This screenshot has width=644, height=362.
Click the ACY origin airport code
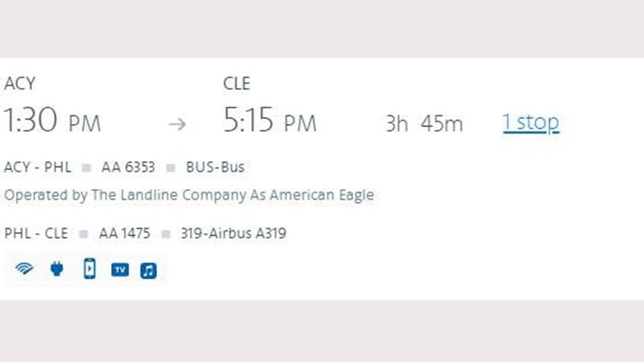(x=19, y=84)
